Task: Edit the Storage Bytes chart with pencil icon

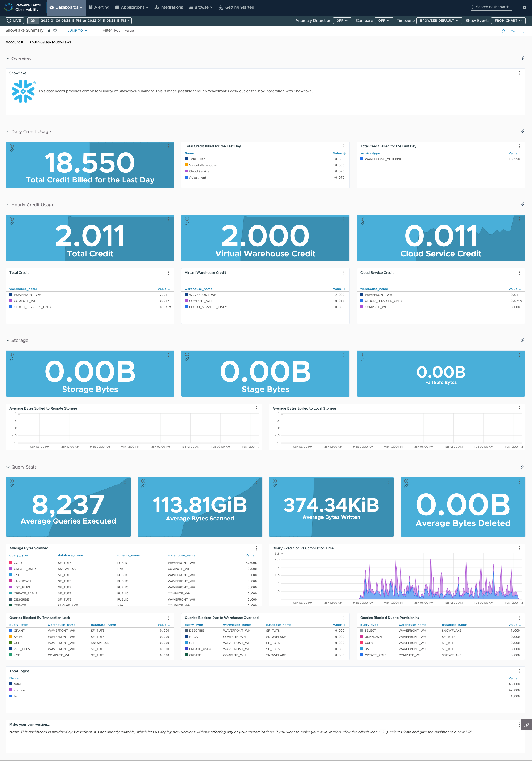Action: [12, 359]
